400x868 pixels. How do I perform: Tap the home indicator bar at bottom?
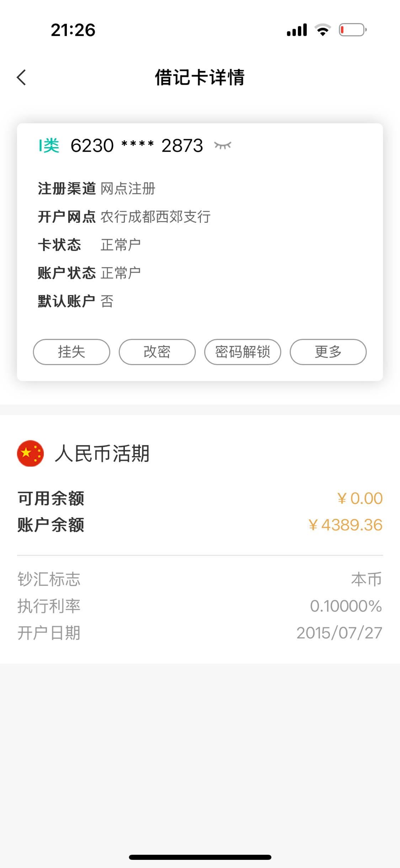[x=200, y=857]
